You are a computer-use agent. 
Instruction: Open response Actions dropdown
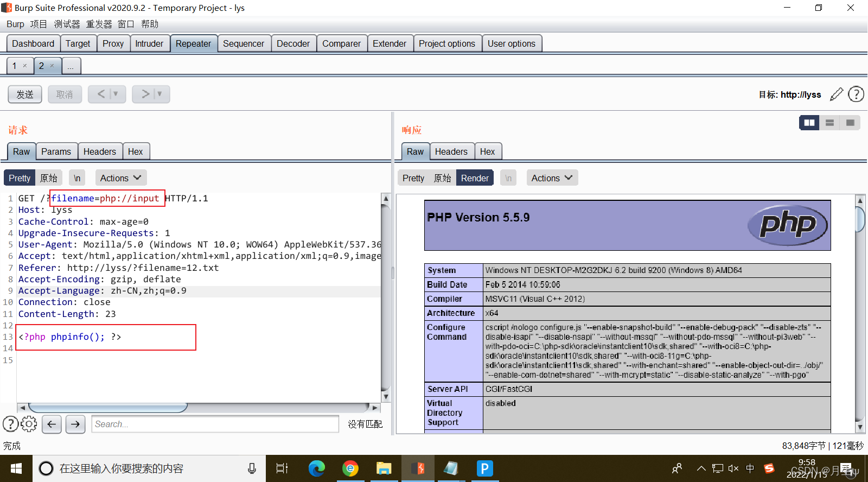pyautogui.click(x=552, y=178)
